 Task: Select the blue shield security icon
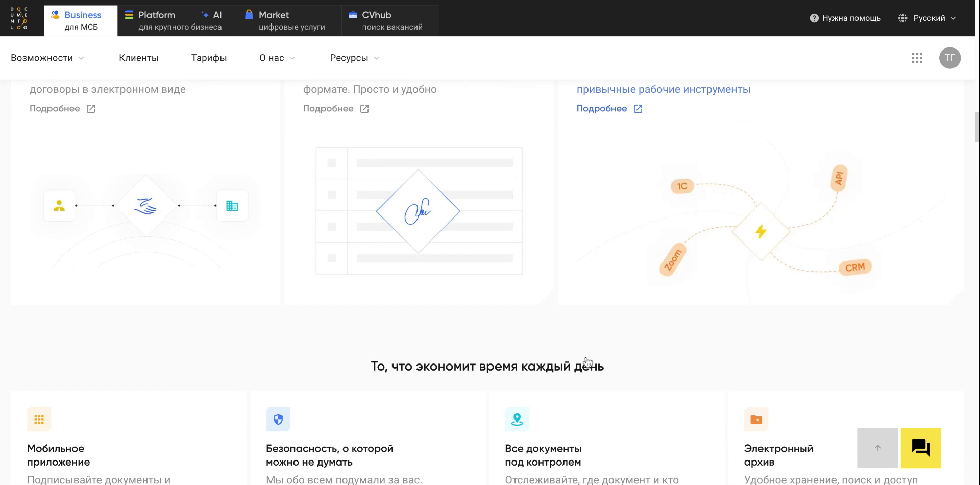coord(278,419)
